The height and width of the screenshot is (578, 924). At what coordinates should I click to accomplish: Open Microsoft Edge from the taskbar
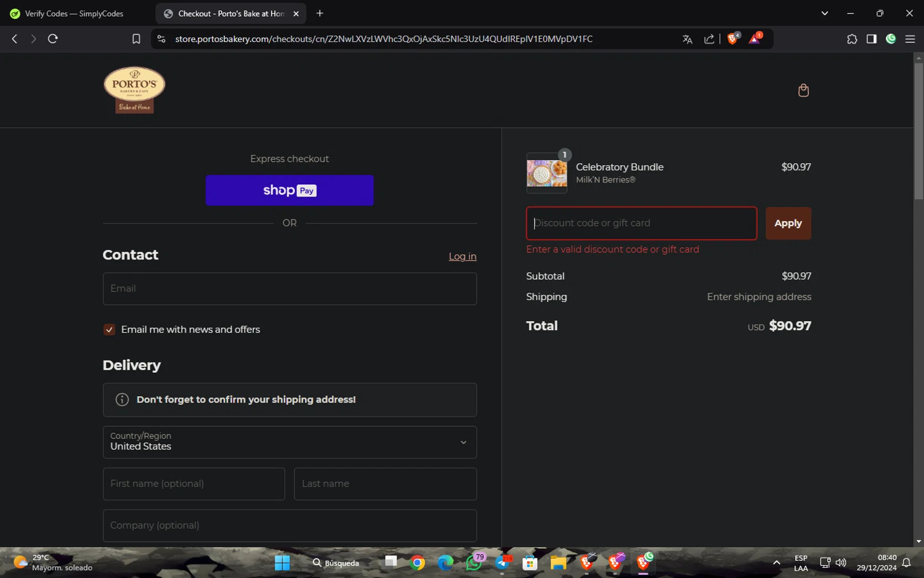click(x=445, y=563)
